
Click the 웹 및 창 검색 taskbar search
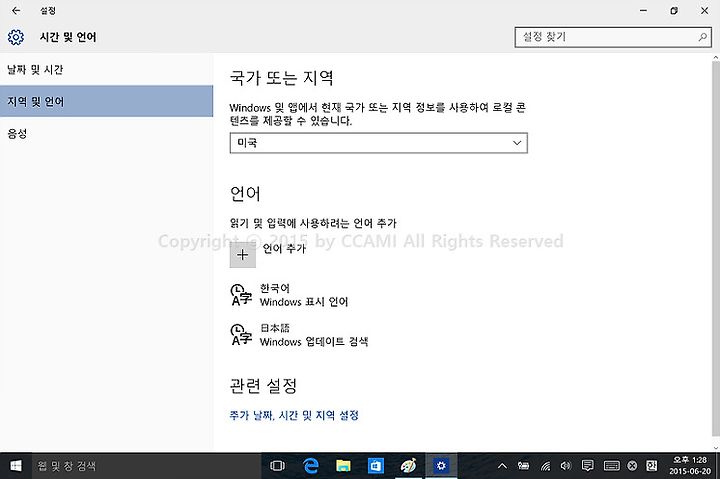click(146, 466)
